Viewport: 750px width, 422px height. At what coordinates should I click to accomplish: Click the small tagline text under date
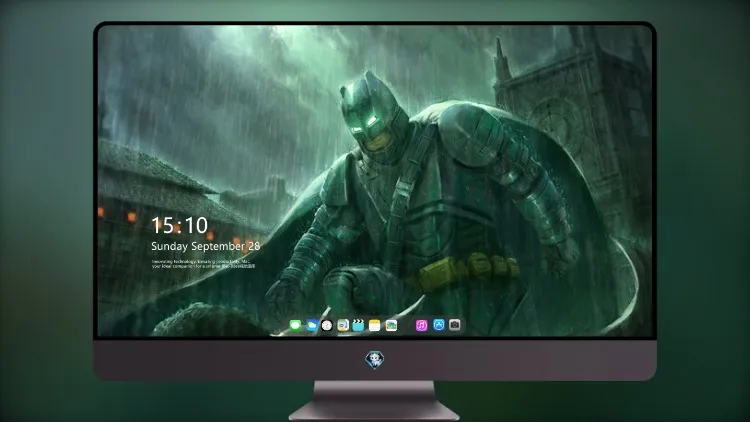[x=203, y=264]
